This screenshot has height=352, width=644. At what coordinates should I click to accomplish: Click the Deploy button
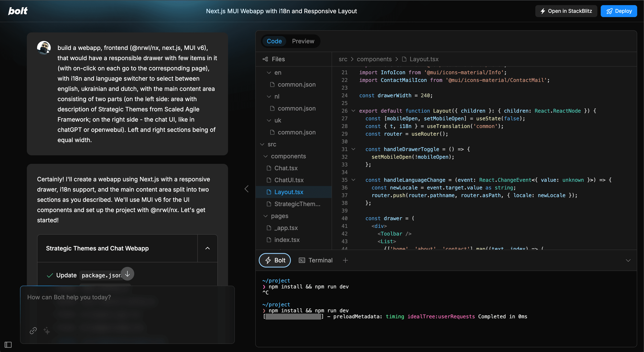[619, 11]
